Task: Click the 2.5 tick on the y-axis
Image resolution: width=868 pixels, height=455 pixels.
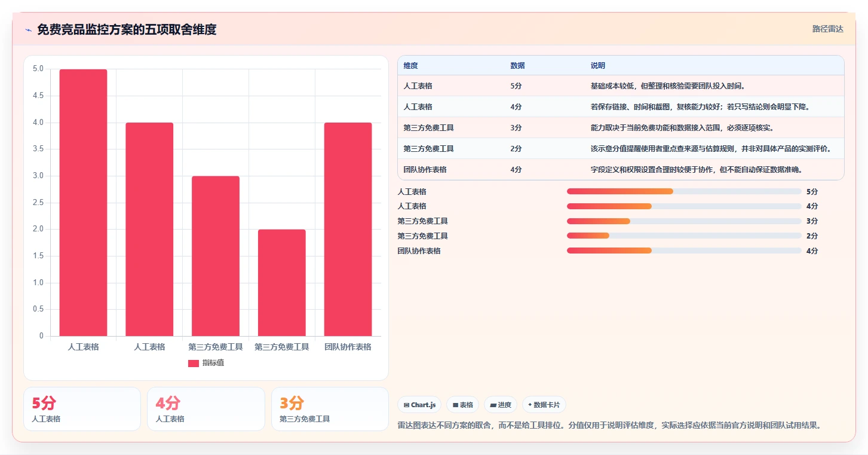Action: click(37, 203)
